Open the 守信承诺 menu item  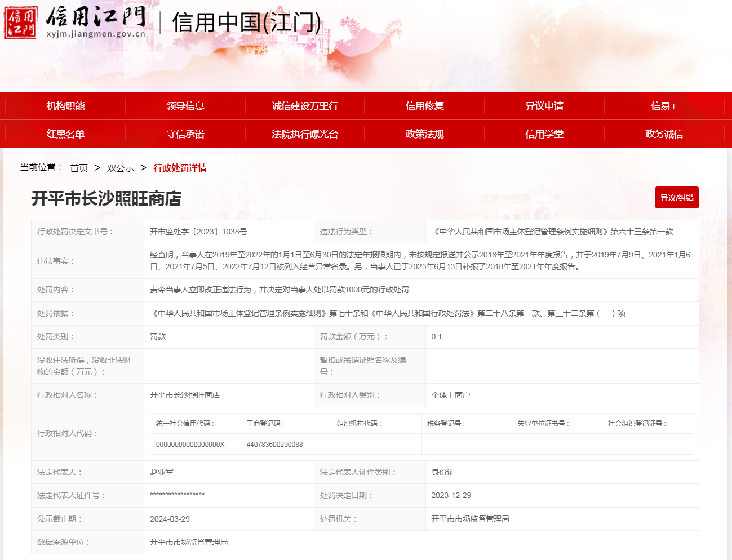(185, 134)
